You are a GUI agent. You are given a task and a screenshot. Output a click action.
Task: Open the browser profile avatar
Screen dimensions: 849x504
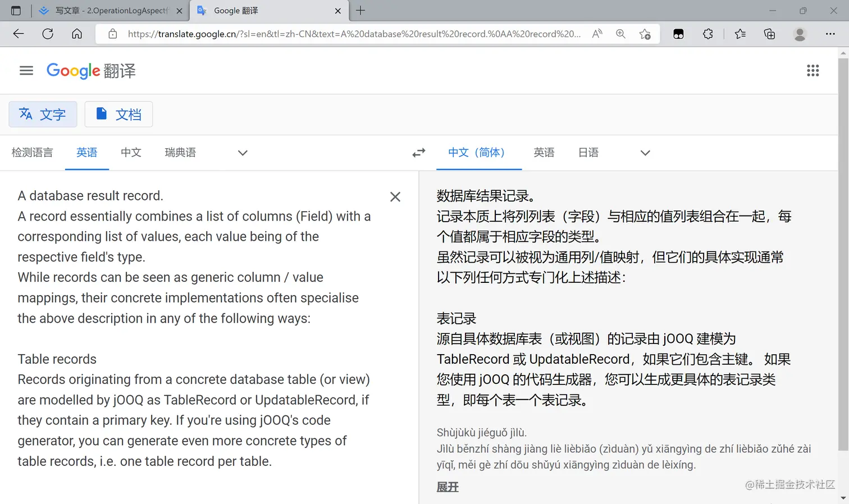pos(800,34)
